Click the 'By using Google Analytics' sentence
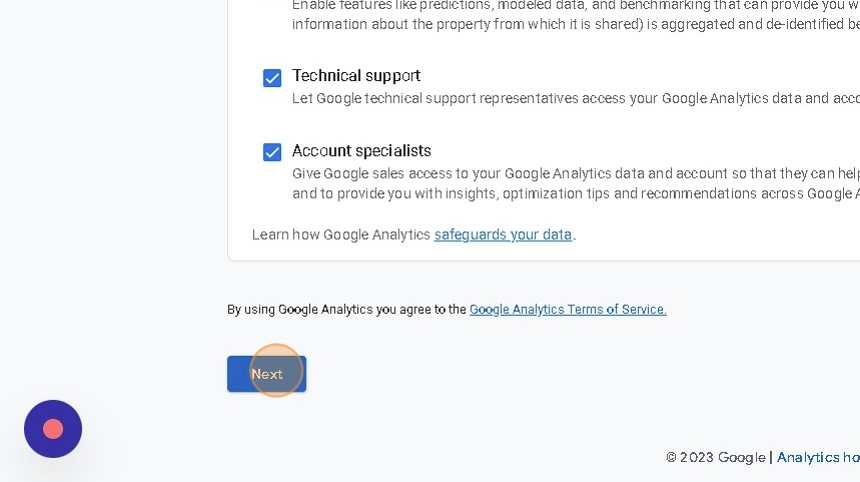 pos(346,310)
